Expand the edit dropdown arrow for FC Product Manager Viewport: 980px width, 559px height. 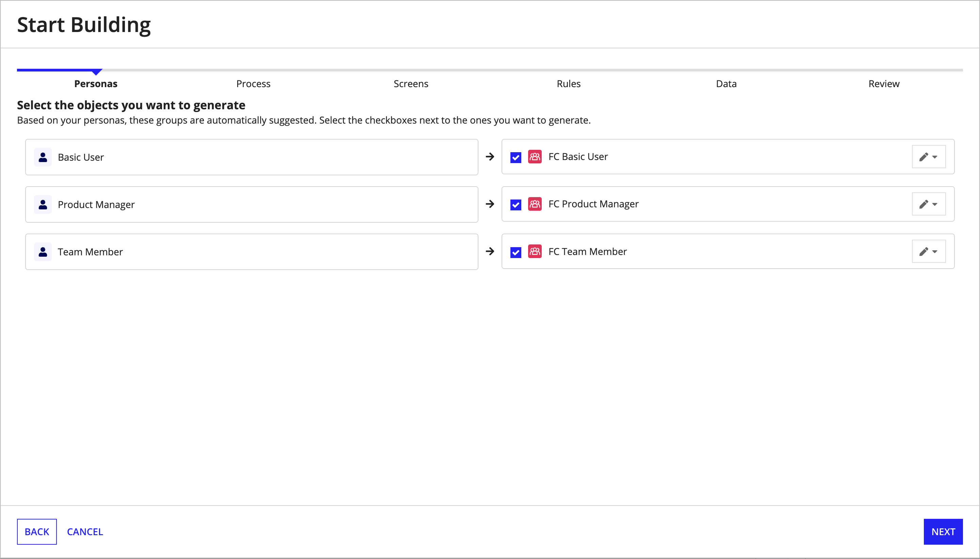[935, 204]
